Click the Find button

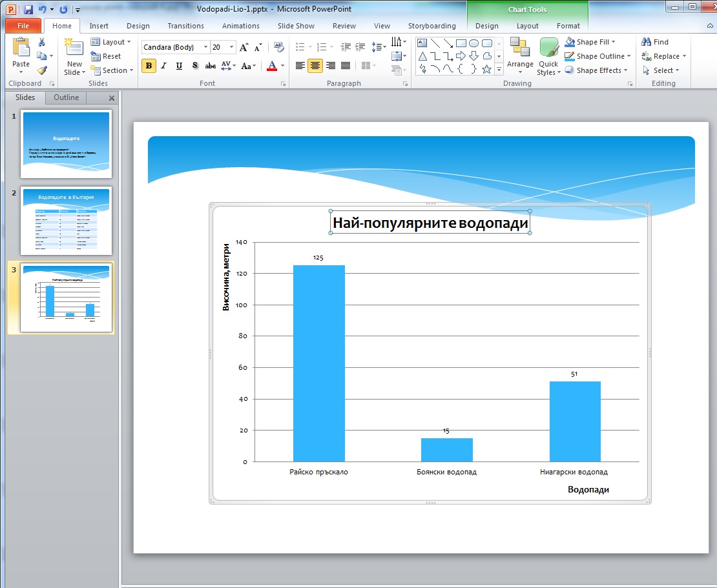point(655,42)
